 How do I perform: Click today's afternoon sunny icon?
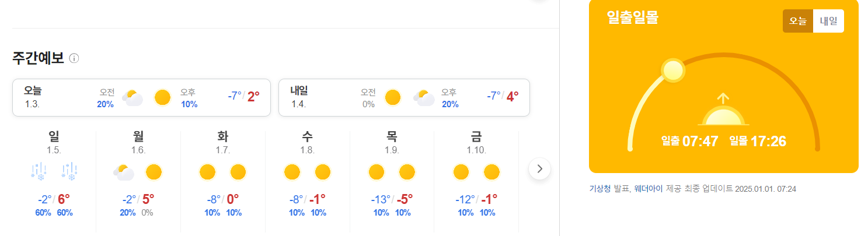(x=162, y=97)
